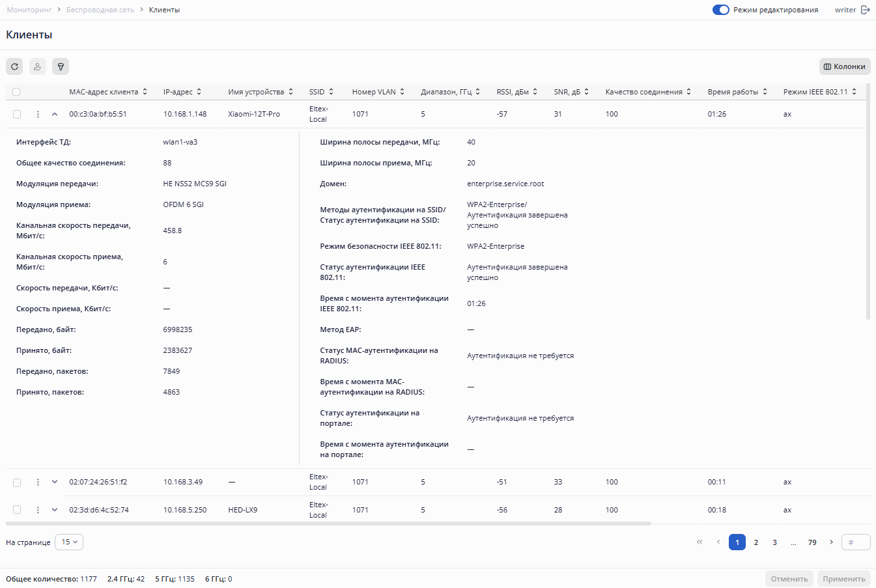Click the horizontal table scrollbar
This screenshot has height=588, width=876.
pyautogui.click(x=328, y=524)
